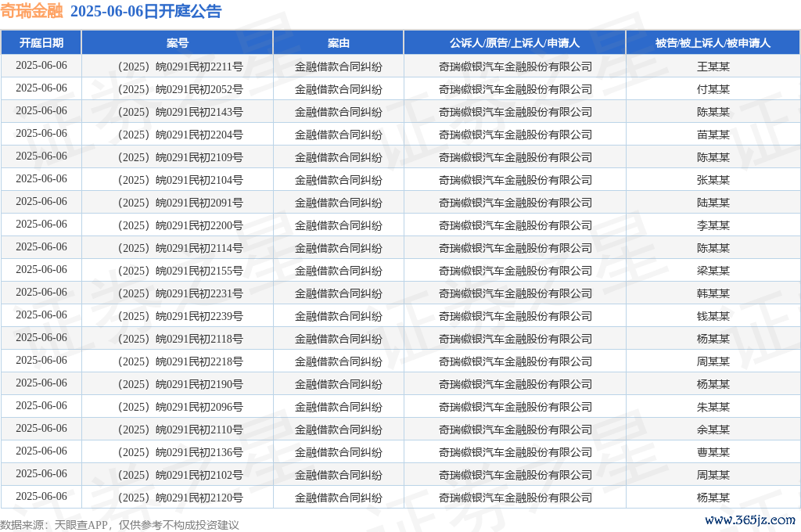This screenshot has width=801, height=532.
Task: Select 奇瑞徽银汽车金融股份有限公司 in the 民初2200号 row
Action: (515, 225)
